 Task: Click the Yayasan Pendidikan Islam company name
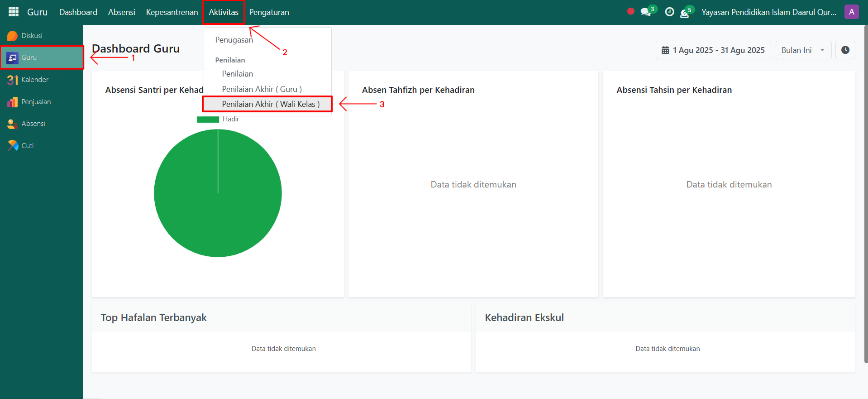click(x=768, y=12)
